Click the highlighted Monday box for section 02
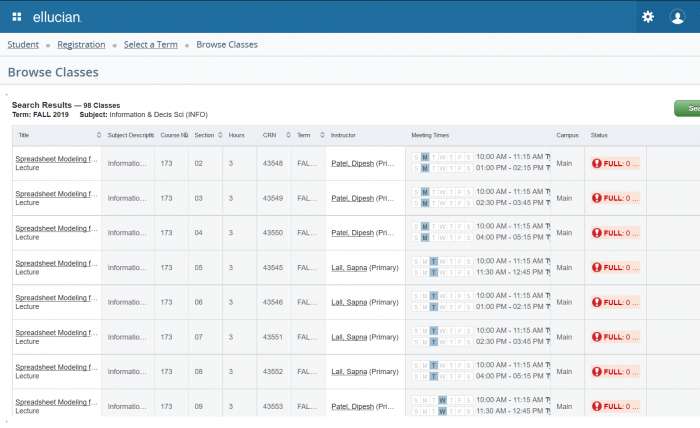Screen dimensions: 700x428 [425, 157]
